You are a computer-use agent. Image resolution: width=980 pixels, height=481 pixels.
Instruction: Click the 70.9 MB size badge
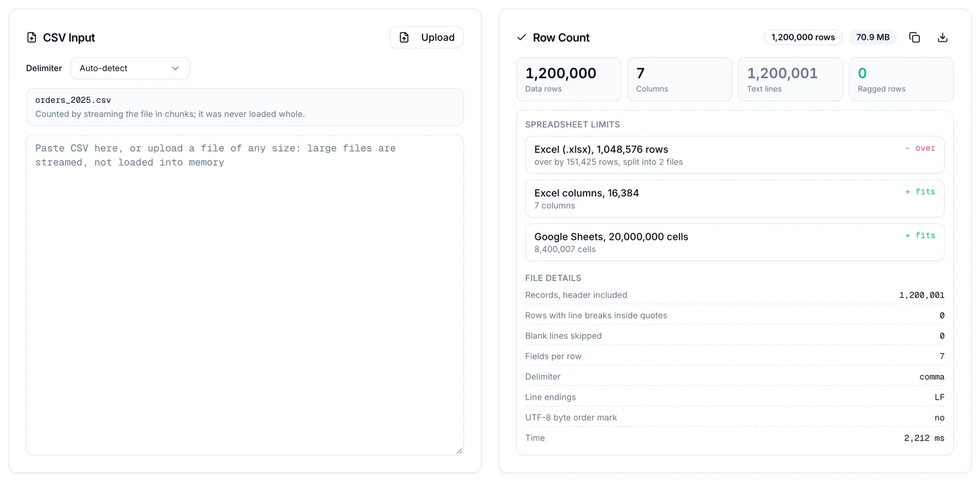tap(873, 37)
